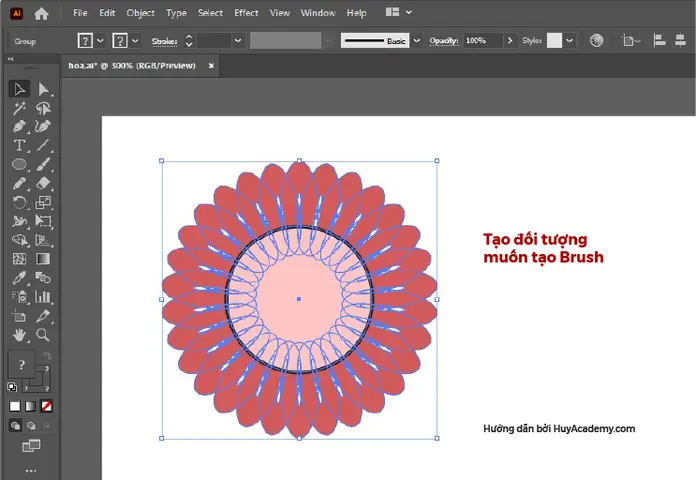Viewport: 696px width, 480px height.
Task: Select the Shape Builder tool
Action: (x=20, y=240)
